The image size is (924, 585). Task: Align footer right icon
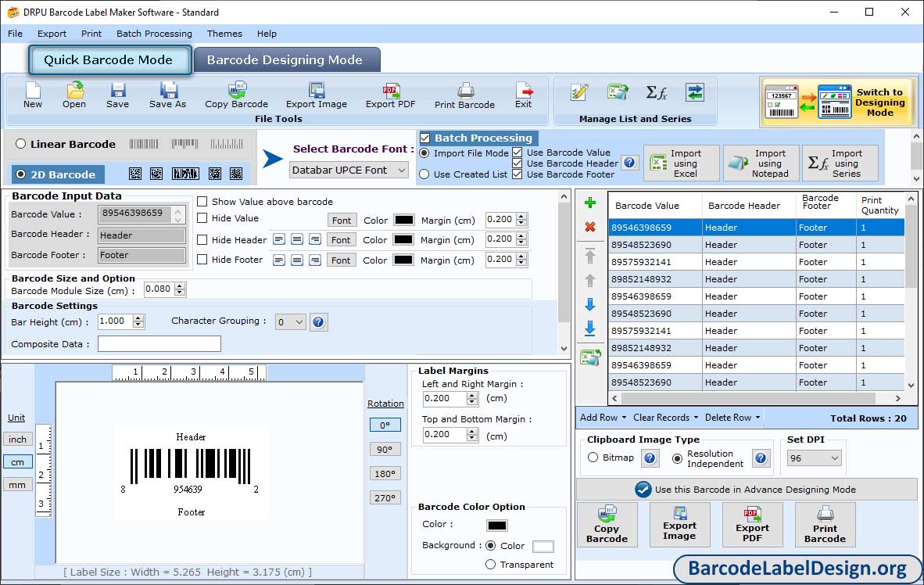coord(315,260)
